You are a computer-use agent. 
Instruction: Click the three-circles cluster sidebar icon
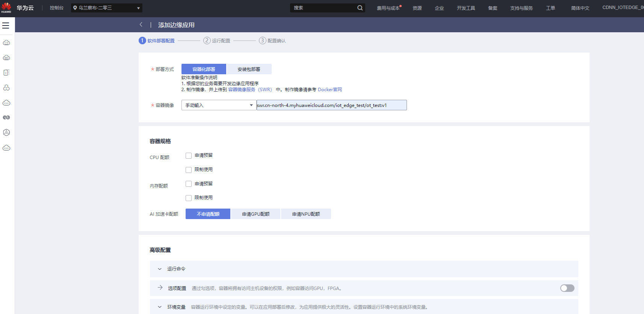click(6, 87)
